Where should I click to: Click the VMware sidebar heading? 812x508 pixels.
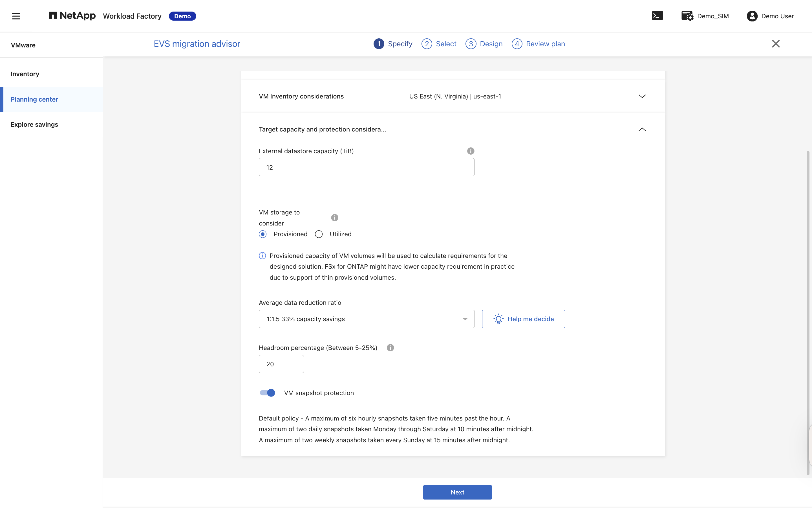[23, 45]
